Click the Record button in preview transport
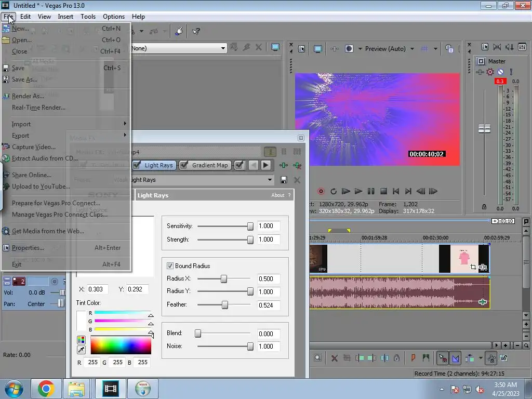 point(321,191)
